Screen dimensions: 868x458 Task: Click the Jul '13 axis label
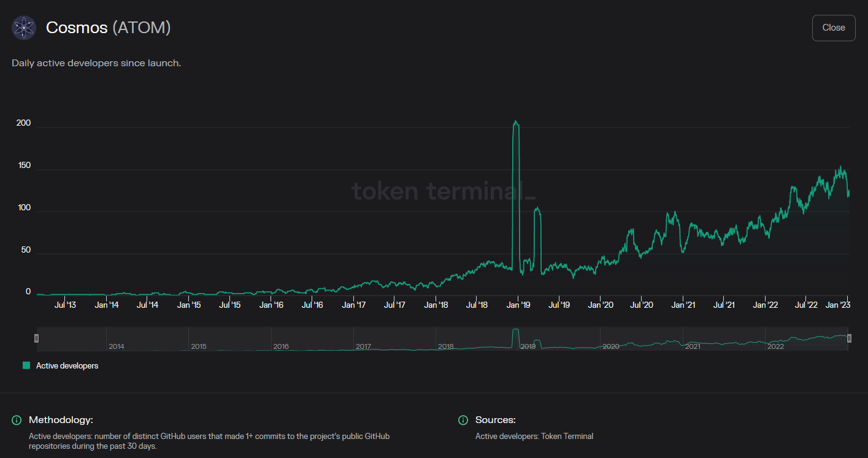point(66,305)
